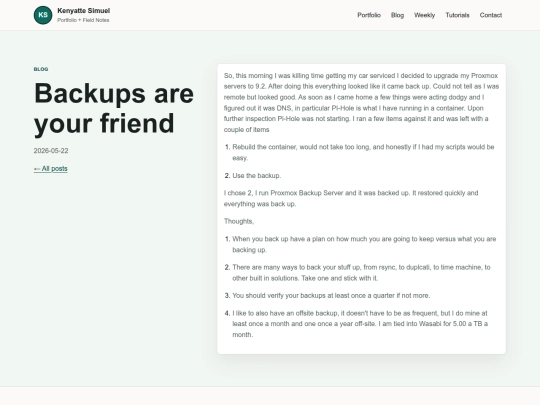Viewport: 540px width, 405px height.
Task: Open the Contact nav item
Action: (491, 15)
